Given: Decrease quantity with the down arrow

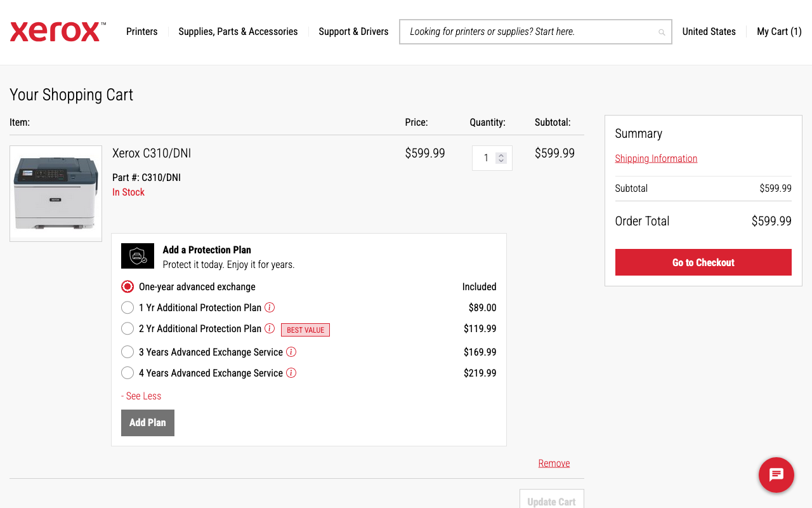Looking at the screenshot, I should click(501, 161).
